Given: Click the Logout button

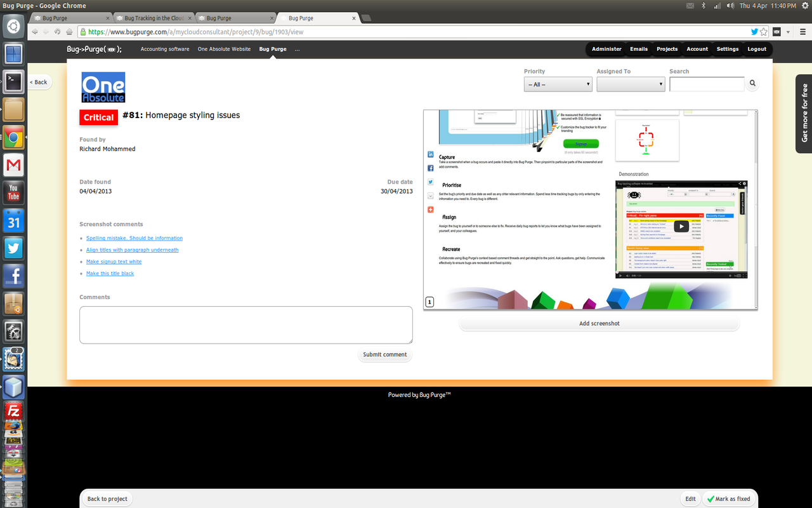Looking at the screenshot, I should click(x=757, y=49).
